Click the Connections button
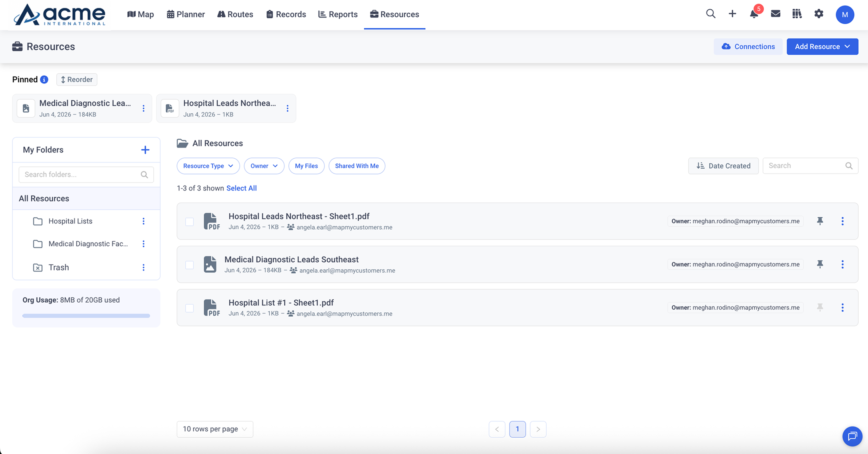868x454 pixels. [748, 47]
